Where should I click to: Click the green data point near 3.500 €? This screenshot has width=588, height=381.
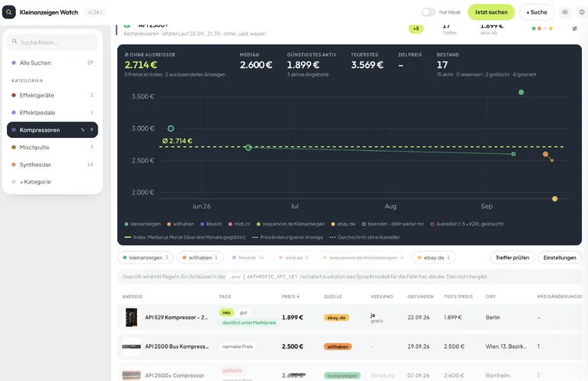[521, 92]
